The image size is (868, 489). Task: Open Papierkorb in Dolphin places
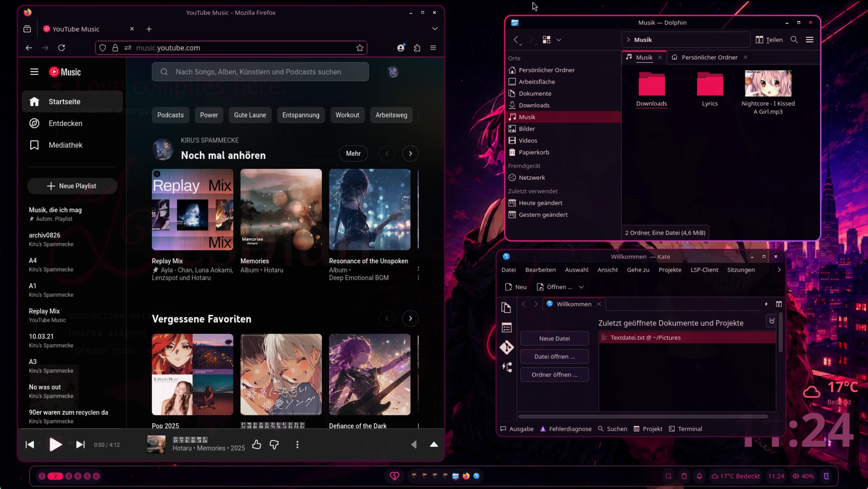pos(564,152)
